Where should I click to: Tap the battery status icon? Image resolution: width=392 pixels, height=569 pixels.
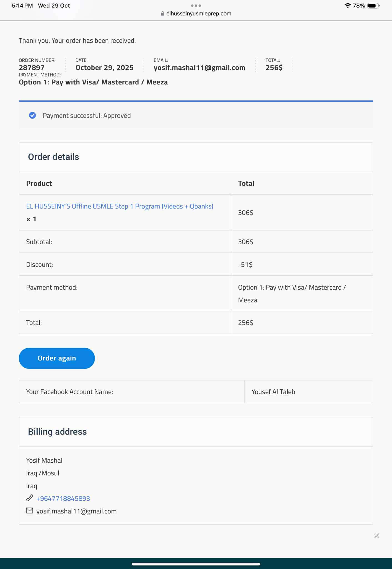(373, 6)
